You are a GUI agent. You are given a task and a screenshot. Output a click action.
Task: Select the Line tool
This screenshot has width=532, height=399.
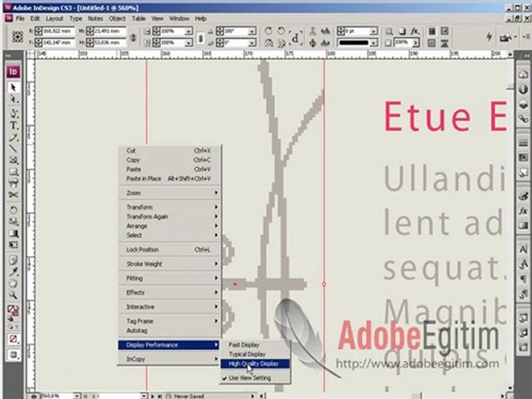click(x=13, y=149)
